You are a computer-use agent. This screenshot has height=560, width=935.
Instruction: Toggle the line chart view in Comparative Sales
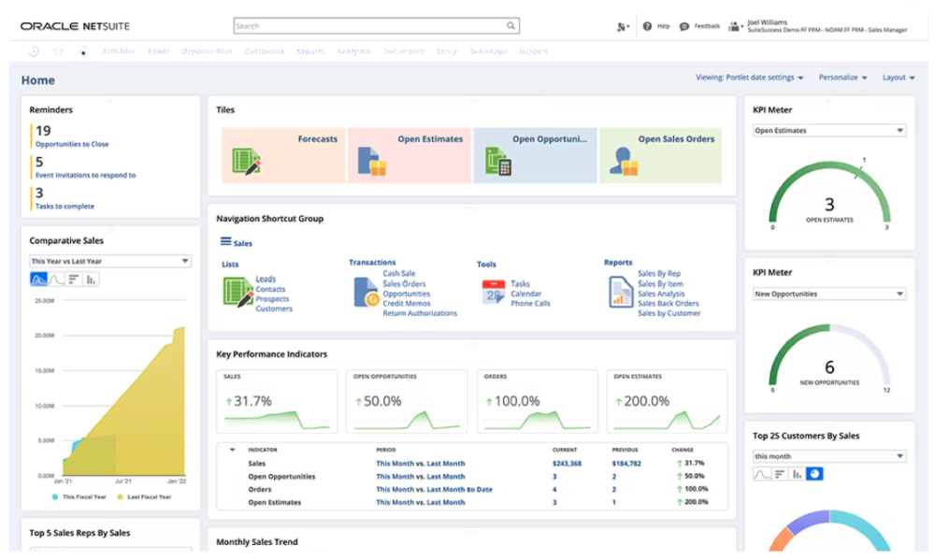coord(57,279)
